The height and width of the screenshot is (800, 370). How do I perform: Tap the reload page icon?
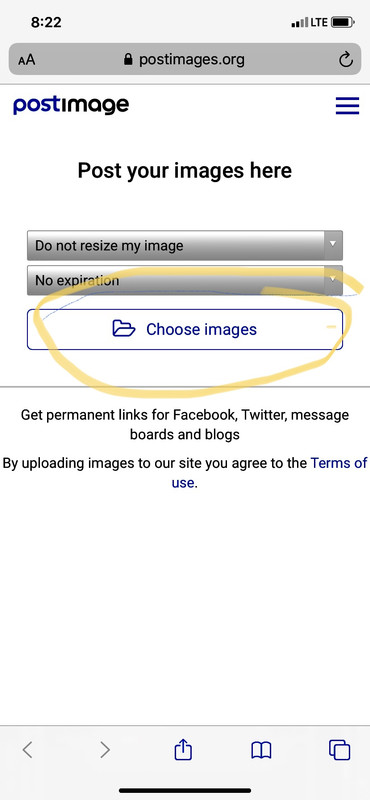click(346, 60)
